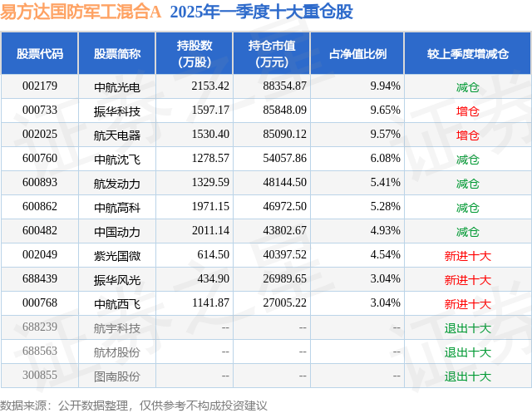532x413 pixels.
Task: Click market value 26989.65
Action: (284, 278)
